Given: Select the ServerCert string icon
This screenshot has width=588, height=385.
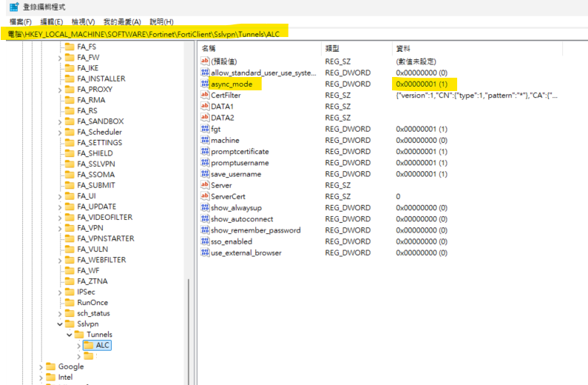Looking at the screenshot, I should pyautogui.click(x=205, y=196).
